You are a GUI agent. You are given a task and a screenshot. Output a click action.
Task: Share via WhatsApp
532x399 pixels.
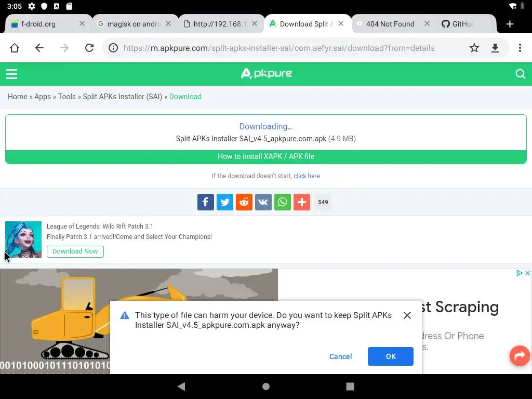click(x=283, y=202)
